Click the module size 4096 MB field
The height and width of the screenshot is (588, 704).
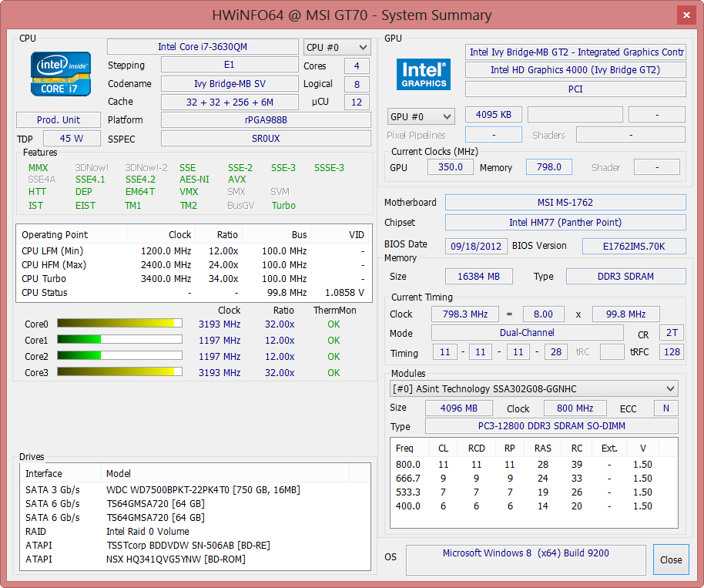coord(459,408)
